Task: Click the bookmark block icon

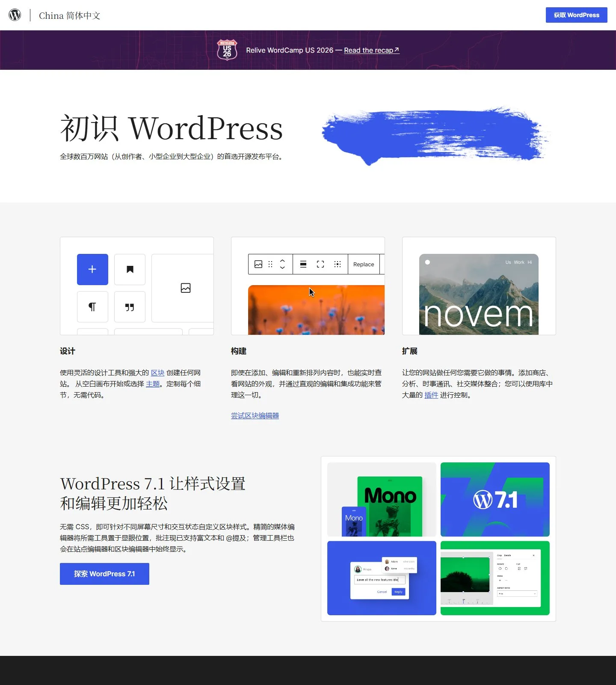Action: [130, 269]
